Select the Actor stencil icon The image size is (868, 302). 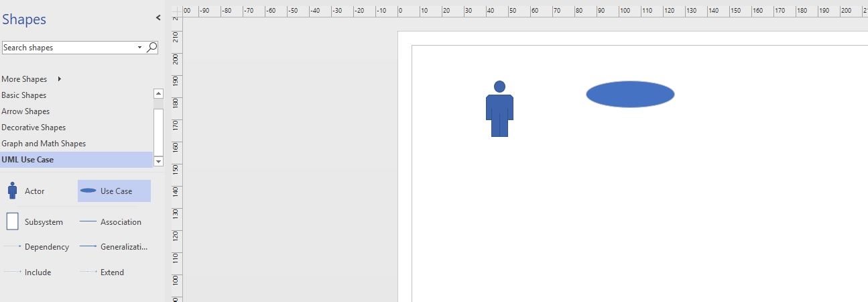(12, 191)
